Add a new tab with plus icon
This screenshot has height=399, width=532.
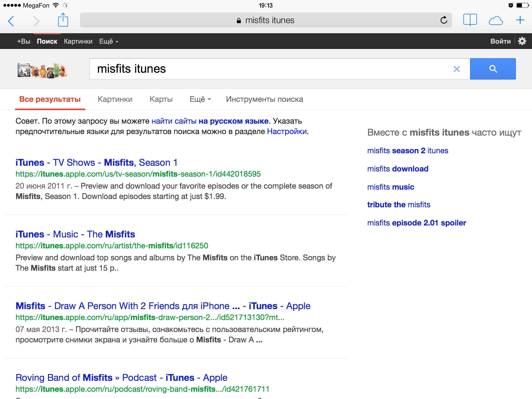click(520, 20)
